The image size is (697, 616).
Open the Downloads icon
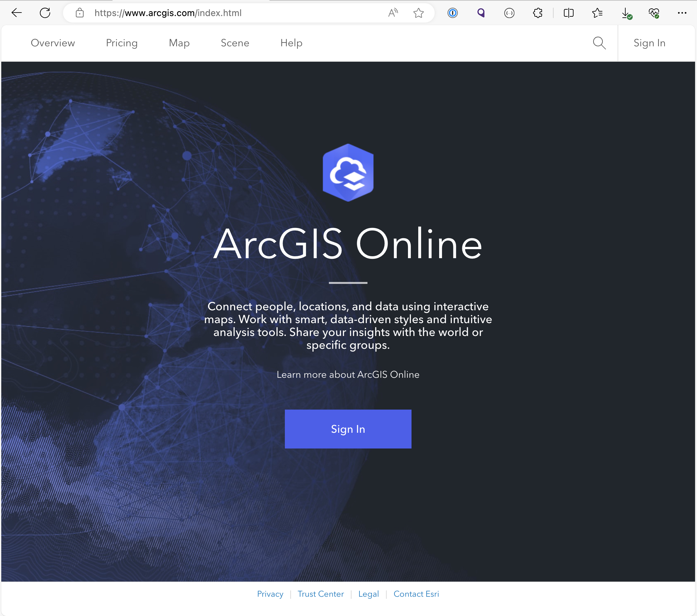pyautogui.click(x=626, y=13)
